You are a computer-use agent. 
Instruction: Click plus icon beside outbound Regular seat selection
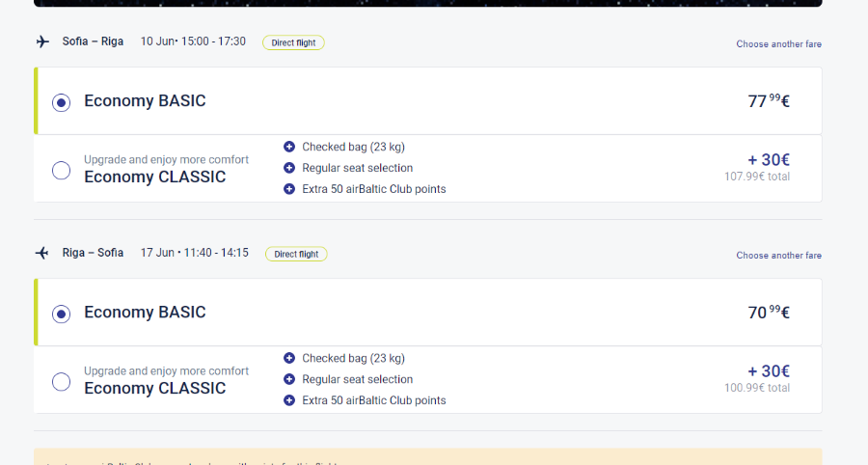pyautogui.click(x=289, y=168)
